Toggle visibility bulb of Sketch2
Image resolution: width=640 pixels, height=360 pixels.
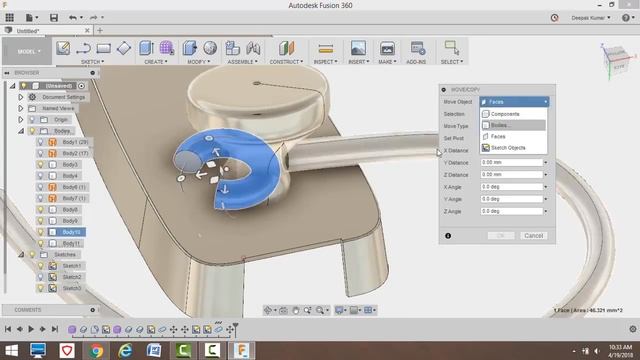pyautogui.click(x=40, y=277)
